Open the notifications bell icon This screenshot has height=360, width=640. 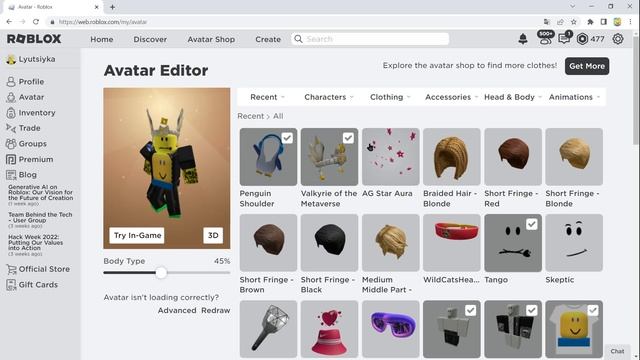point(523,39)
